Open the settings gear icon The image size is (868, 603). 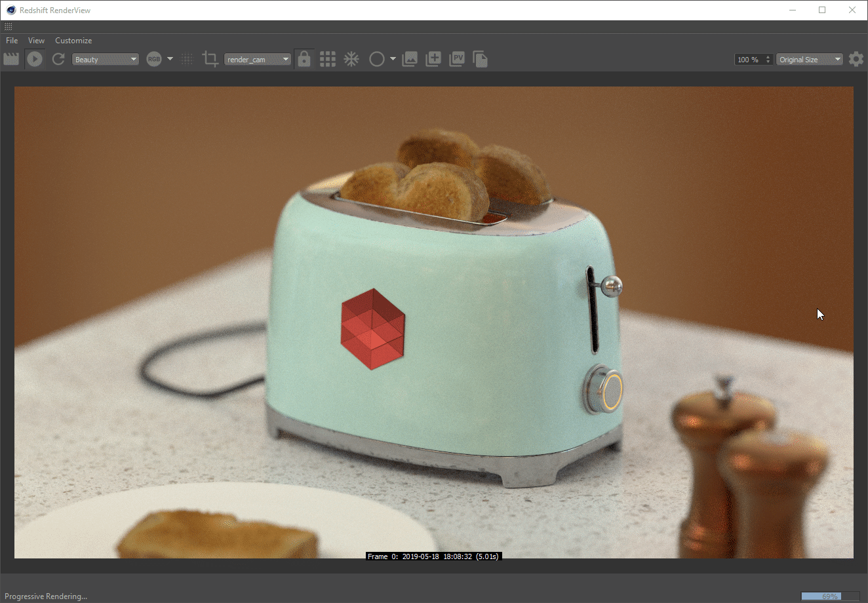click(856, 59)
